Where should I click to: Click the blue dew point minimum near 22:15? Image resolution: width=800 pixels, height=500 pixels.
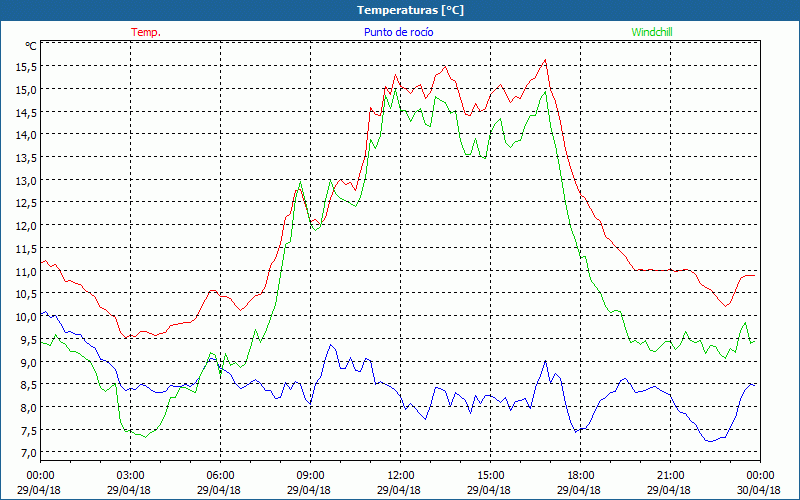point(710,441)
